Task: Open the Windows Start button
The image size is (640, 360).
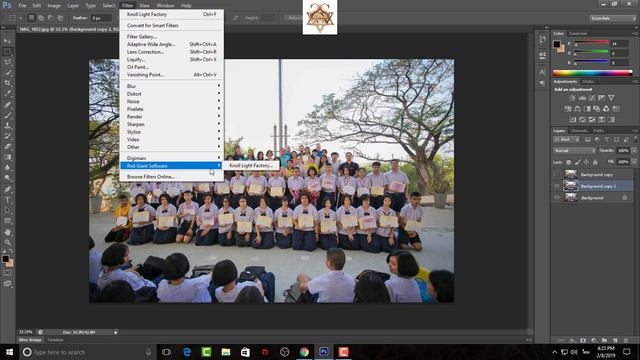Action: click(9, 352)
